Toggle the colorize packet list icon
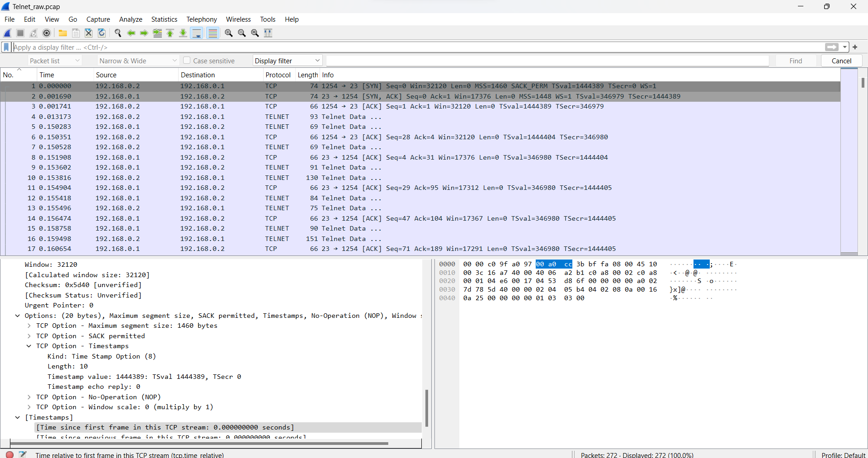The width and height of the screenshot is (868, 458). 213,33
